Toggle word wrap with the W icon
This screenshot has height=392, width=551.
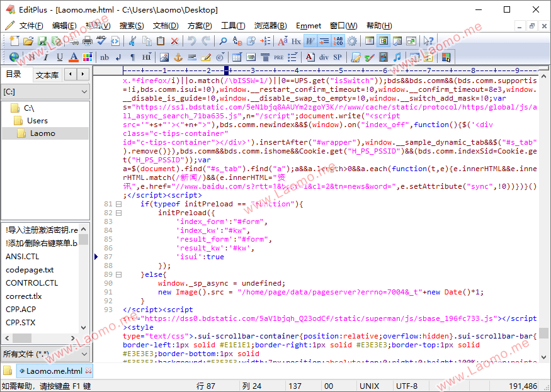click(310, 41)
